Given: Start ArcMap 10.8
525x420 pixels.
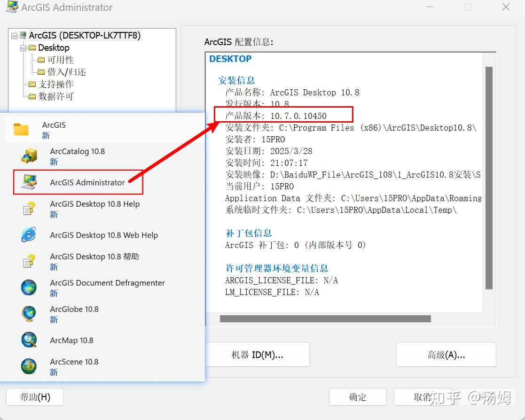Looking at the screenshot, I should point(71,340).
